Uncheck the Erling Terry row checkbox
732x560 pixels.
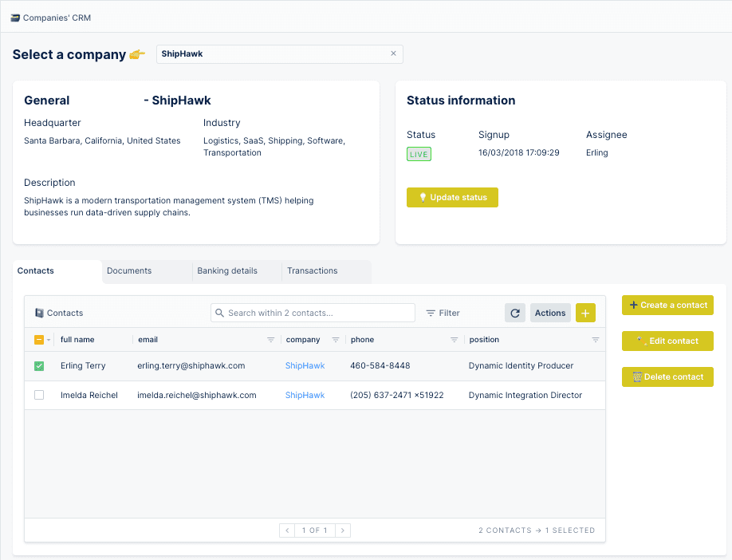pos(39,366)
